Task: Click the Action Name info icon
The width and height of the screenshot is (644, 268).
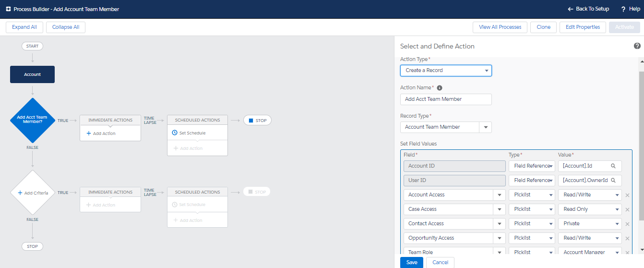Action: click(440, 88)
